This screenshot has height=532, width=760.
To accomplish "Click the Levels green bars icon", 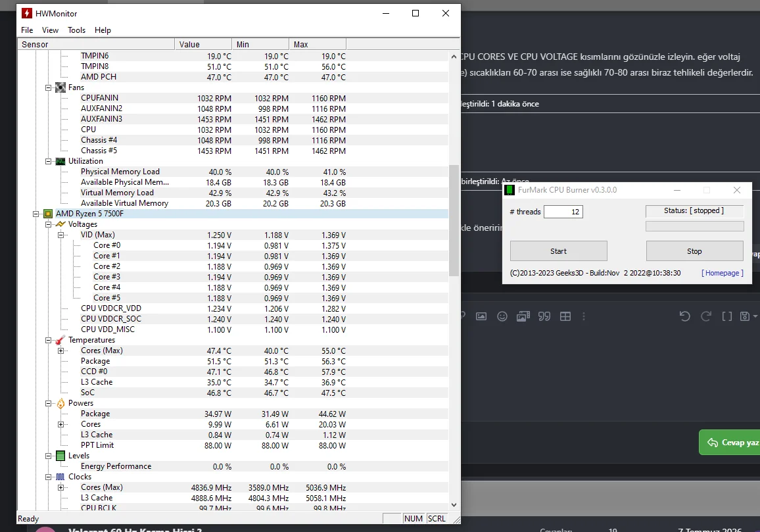I will (60, 456).
